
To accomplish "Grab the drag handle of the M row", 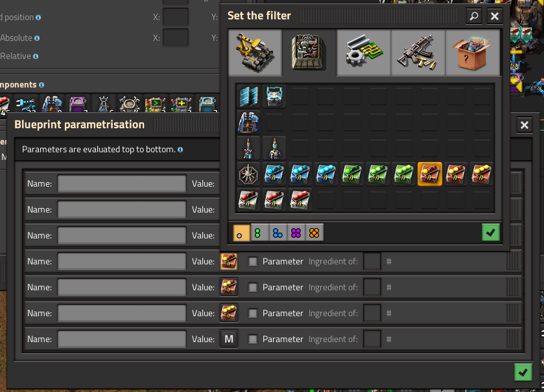I will [x=512, y=339].
